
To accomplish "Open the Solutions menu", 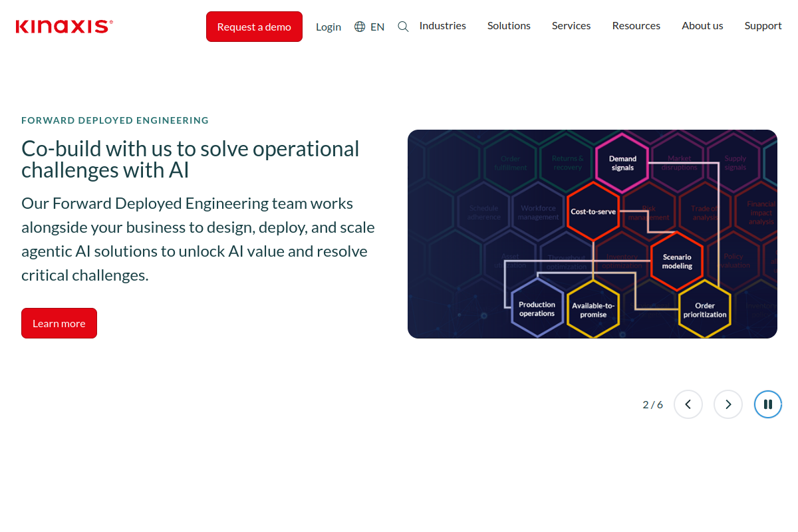I will (509, 26).
